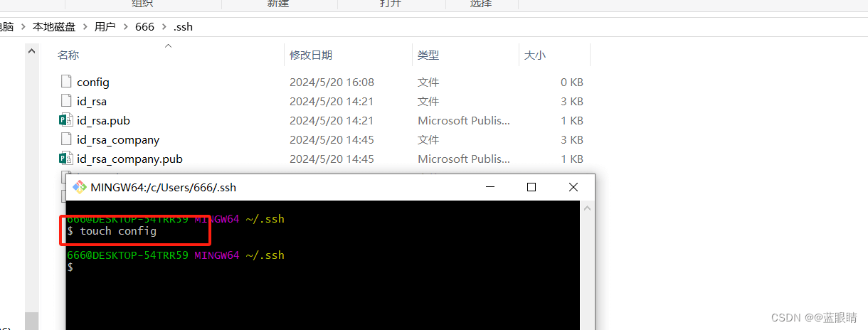Click the navigation pane scrollbar thumb
The image size is (868, 330).
31,321
